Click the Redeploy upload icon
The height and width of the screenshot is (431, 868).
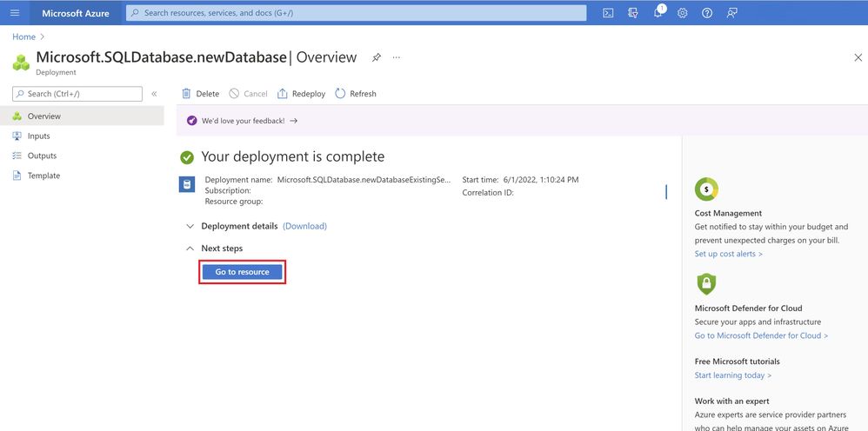pyautogui.click(x=283, y=94)
